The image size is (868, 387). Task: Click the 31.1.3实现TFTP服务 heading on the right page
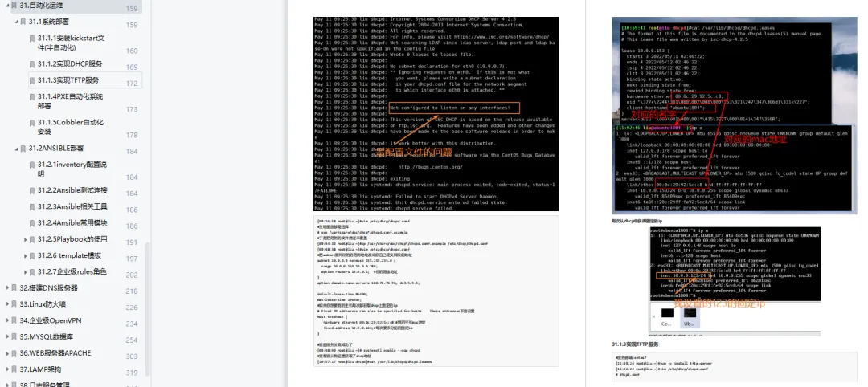pos(634,344)
